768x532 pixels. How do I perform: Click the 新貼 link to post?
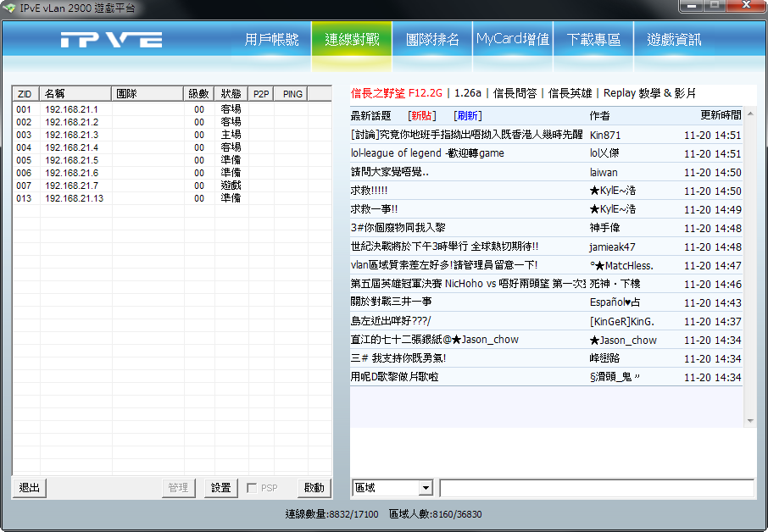pyautogui.click(x=421, y=115)
